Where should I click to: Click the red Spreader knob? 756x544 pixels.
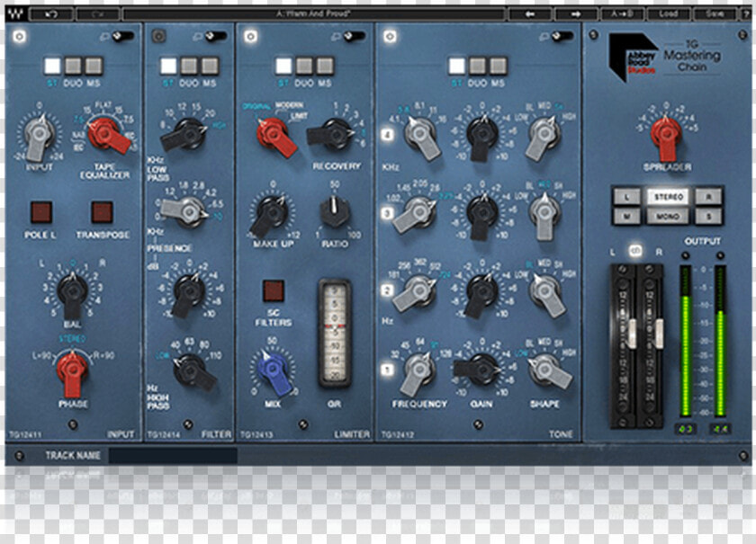tap(667, 138)
